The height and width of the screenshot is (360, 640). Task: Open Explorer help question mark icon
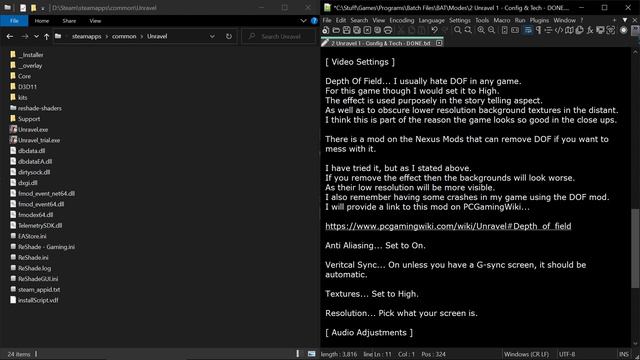coord(314,21)
